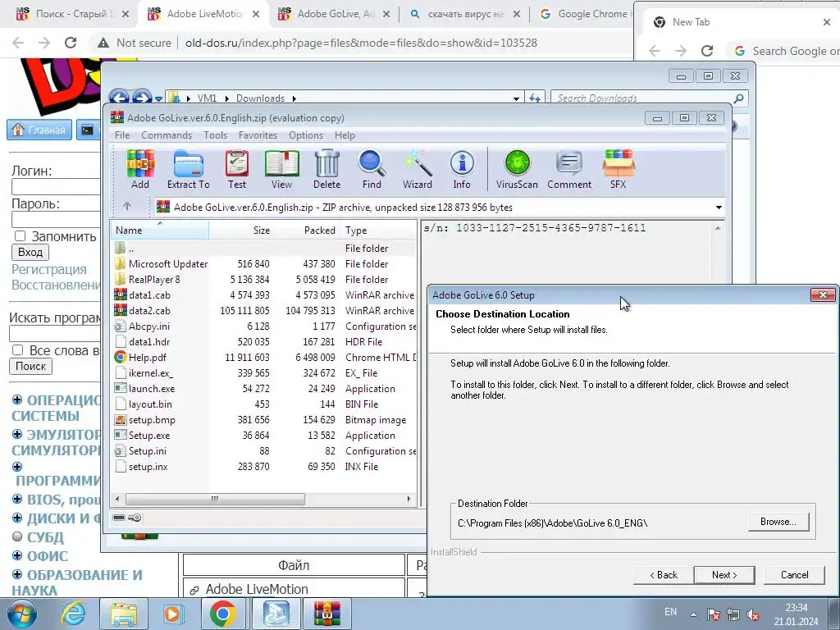Click the Поиск search button
The height and width of the screenshot is (630, 840).
(30, 367)
